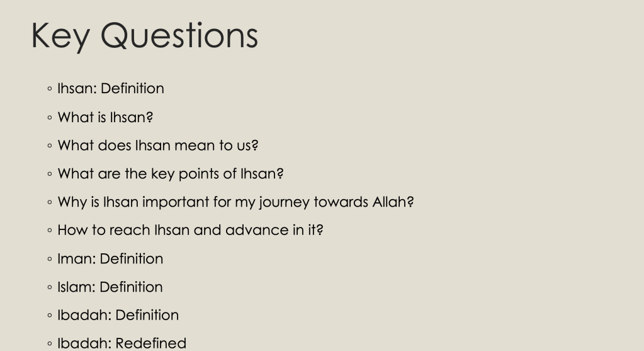Click the "Islam: Definition" bullet text
Image resolution: width=644 pixels, height=351 pixels.
tap(110, 287)
